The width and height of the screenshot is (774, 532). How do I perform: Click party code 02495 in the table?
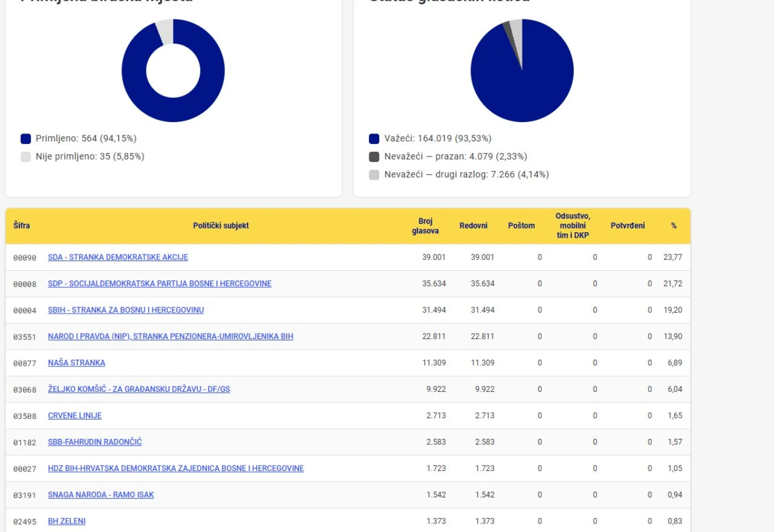click(x=25, y=522)
